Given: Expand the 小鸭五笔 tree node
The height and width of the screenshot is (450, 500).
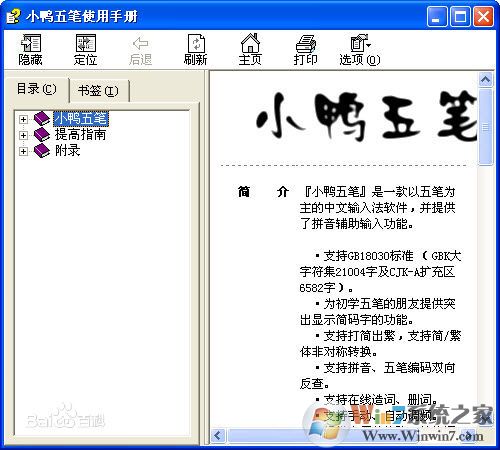Looking at the screenshot, I should coord(23,119).
